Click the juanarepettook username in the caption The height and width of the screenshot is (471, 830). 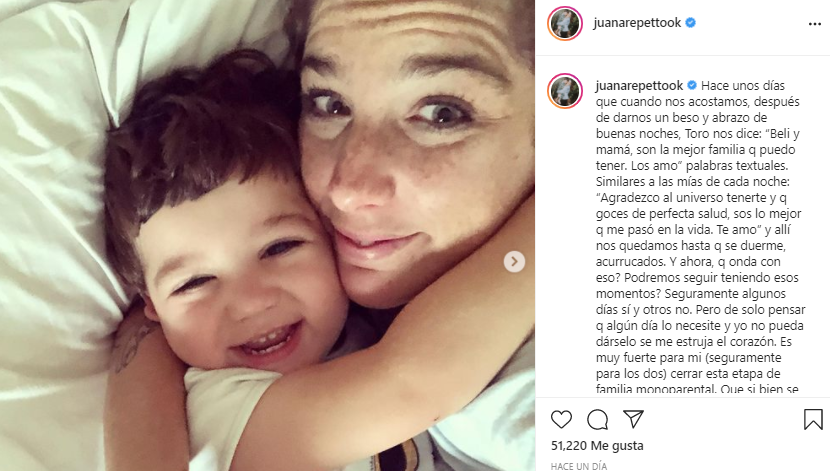pos(639,86)
